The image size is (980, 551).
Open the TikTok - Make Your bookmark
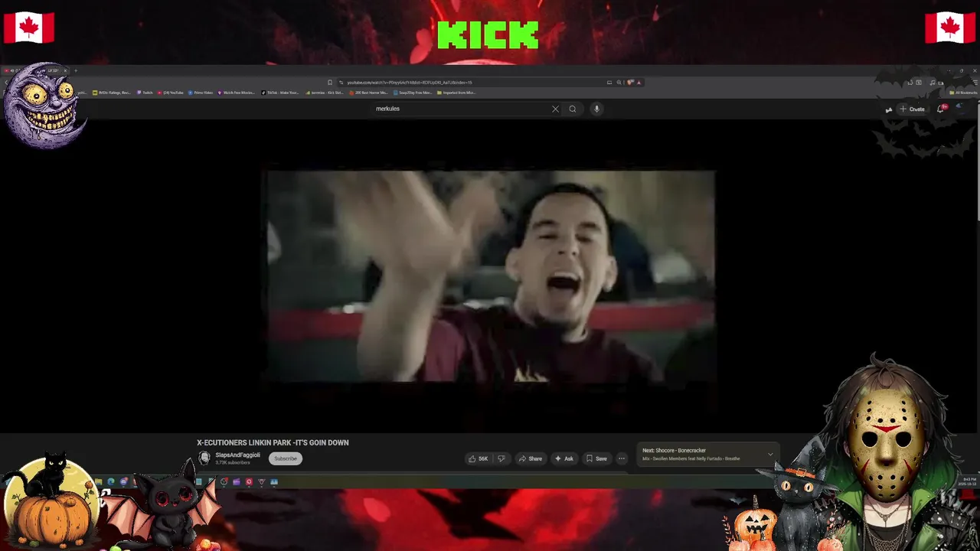point(280,93)
